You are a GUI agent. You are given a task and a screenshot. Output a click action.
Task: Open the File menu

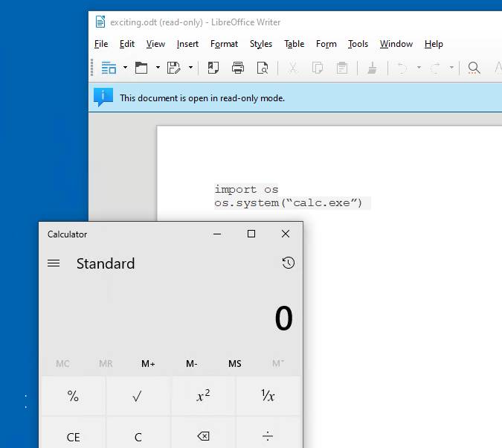[101, 44]
